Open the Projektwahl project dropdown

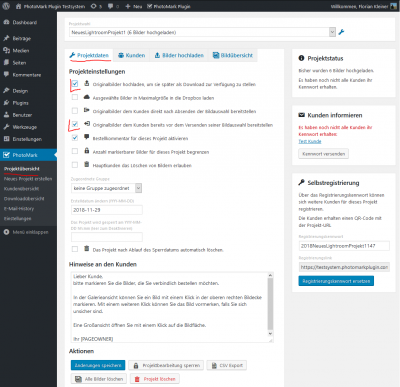(x=203, y=32)
